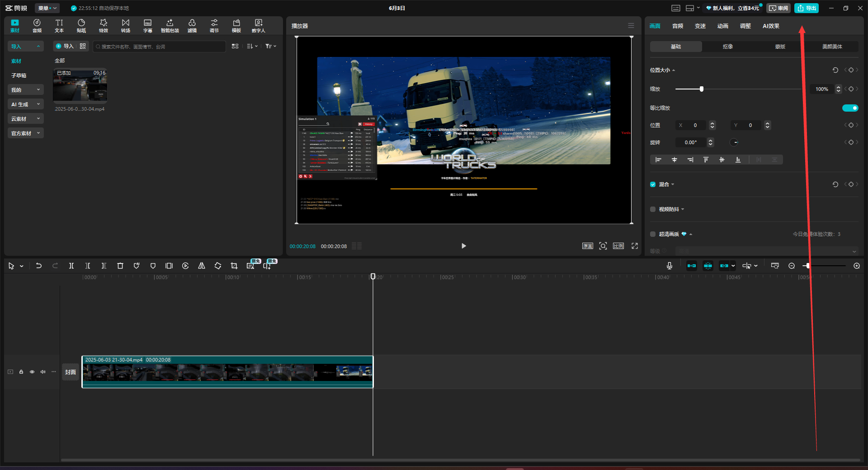Switch to the 动画 (Animation) tab

[723, 26]
